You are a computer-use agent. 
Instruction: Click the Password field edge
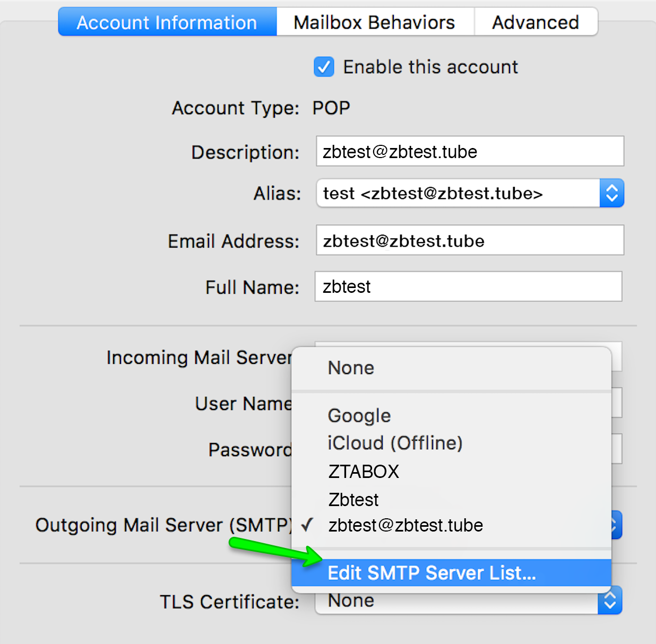tap(616, 449)
